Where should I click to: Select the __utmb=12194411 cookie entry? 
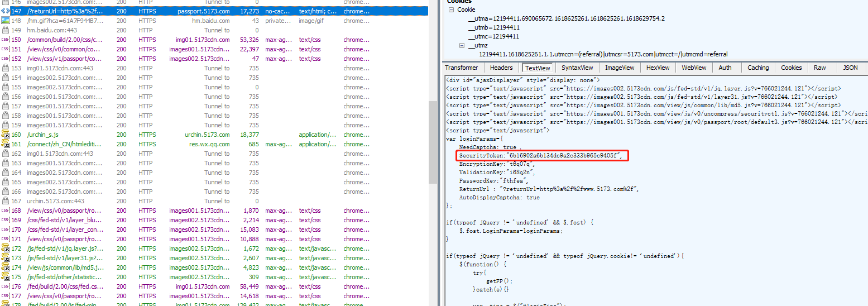(x=493, y=27)
